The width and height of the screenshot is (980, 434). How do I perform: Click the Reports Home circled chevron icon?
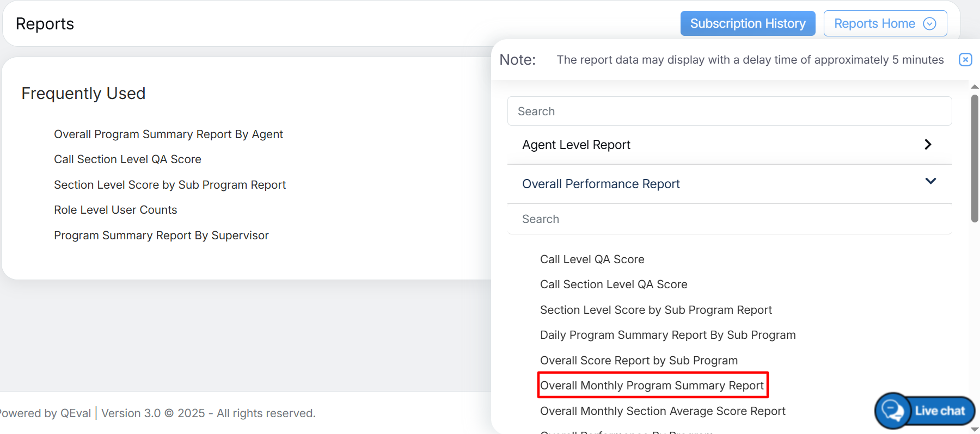pyautogui.click(x=929, y=24)
